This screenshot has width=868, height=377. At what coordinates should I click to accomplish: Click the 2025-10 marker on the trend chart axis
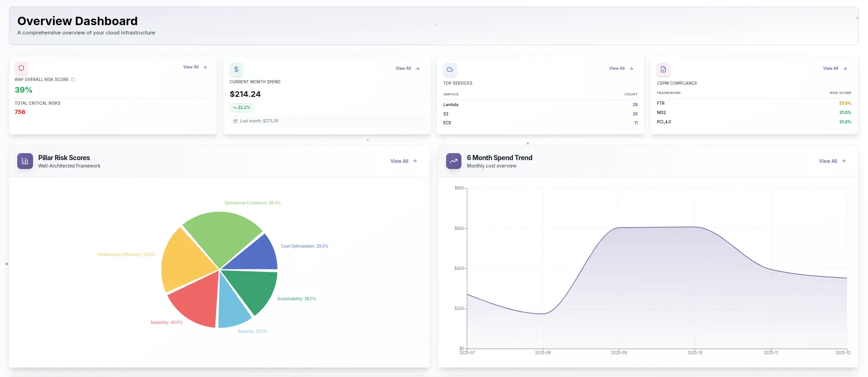click(695, 352)
